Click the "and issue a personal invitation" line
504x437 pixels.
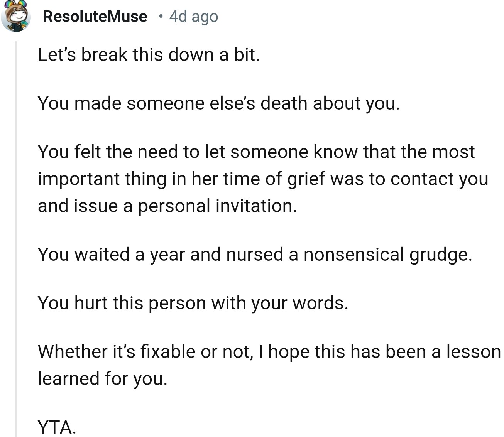coord(167,206)
